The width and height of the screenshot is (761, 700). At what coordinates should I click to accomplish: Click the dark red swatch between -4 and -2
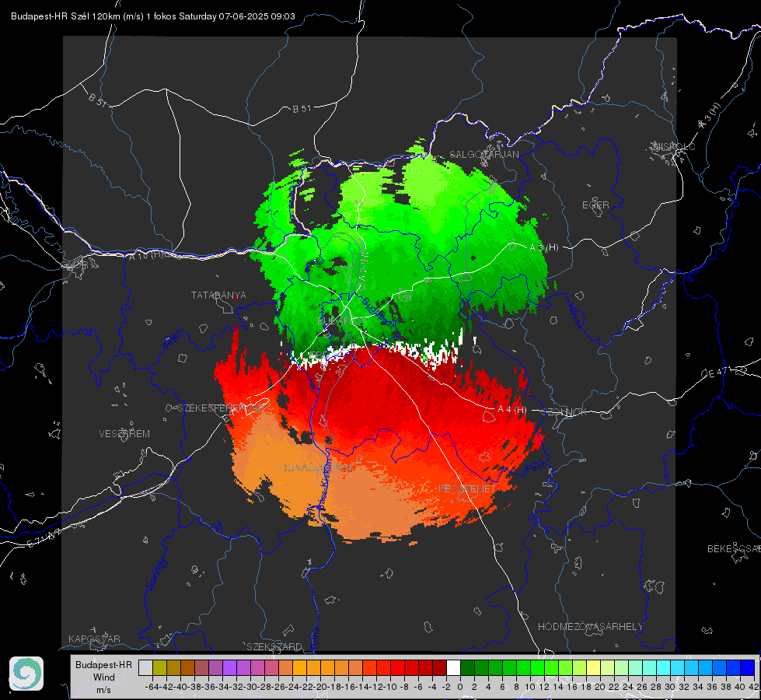tap(439, 668)
